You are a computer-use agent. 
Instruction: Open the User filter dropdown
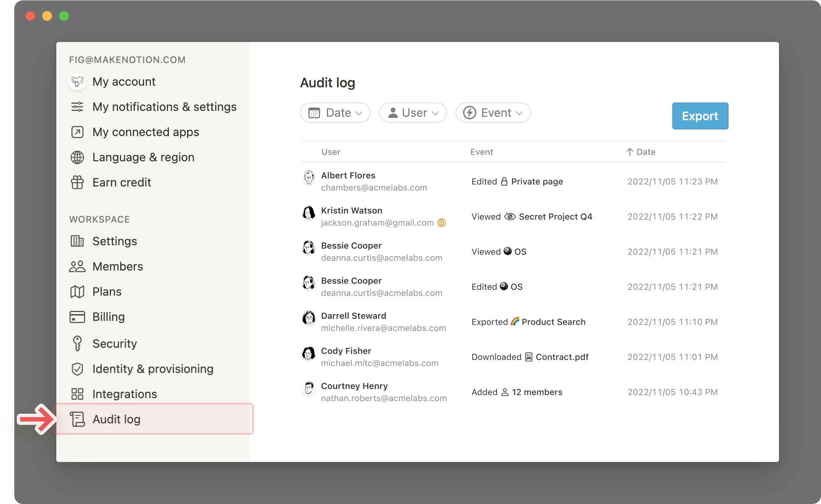pos(412,113)
